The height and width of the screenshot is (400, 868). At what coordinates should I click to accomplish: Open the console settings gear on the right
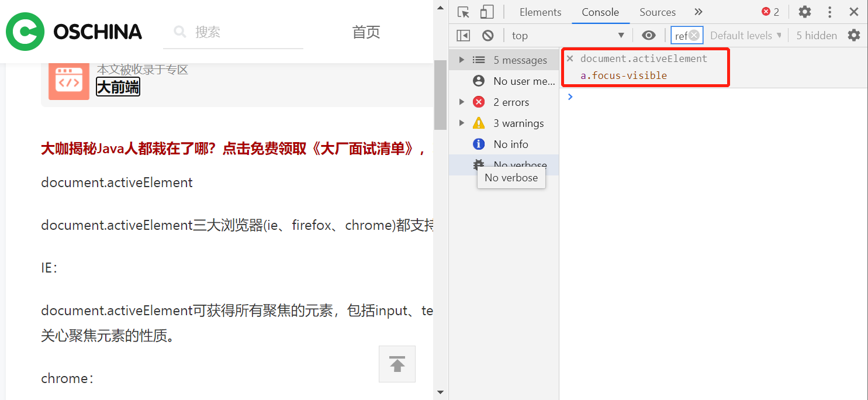coord(854,35)
